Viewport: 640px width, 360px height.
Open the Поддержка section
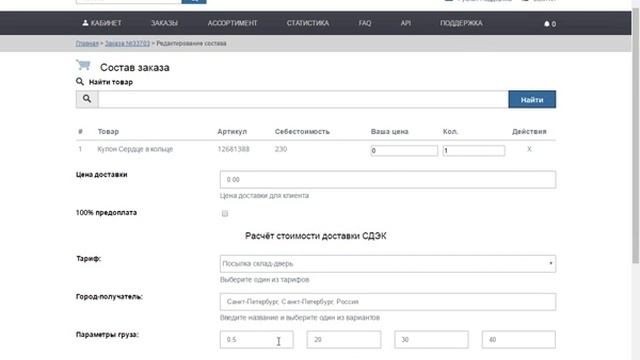pyautogui.click(x=461, y=23)
